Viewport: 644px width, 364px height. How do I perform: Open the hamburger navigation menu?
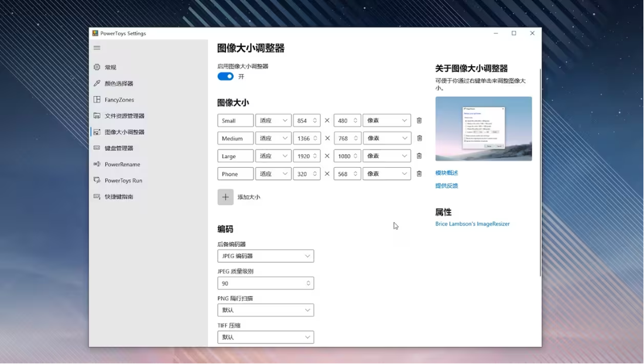pos(97,47)
